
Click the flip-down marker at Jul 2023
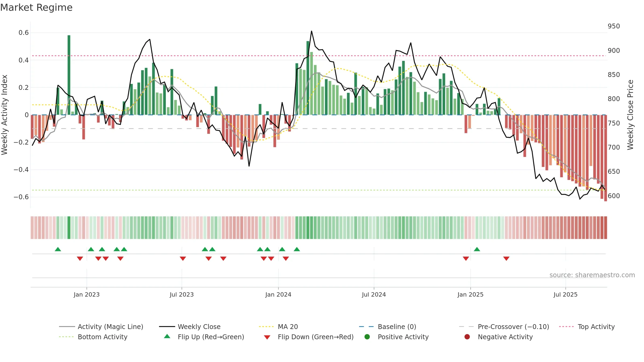183,258
